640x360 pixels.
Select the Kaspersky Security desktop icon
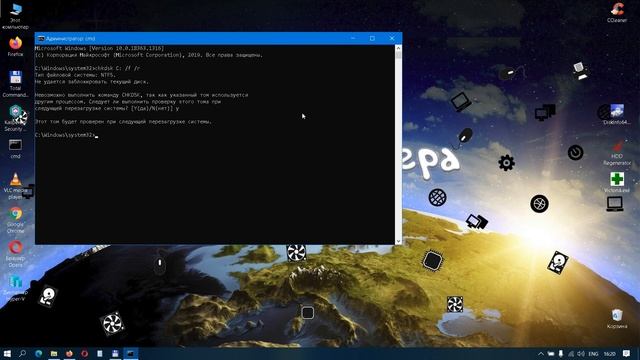pyautogui.click(x=16, y=118)
